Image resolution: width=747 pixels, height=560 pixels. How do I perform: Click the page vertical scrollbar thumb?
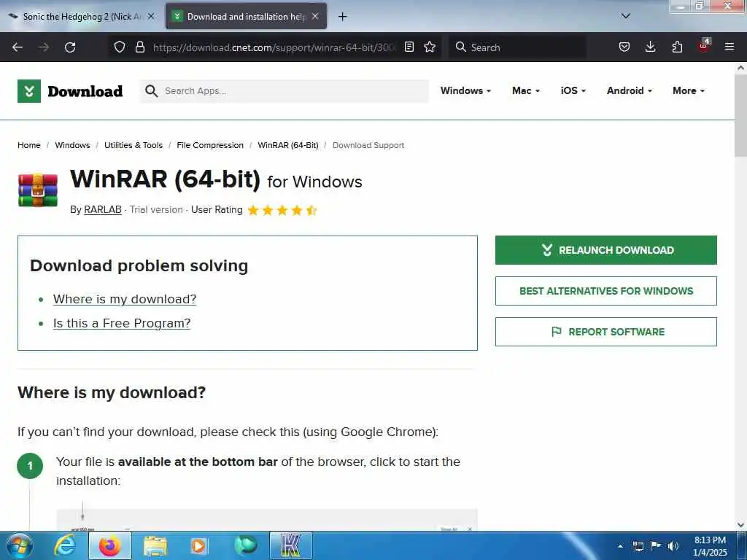740,115
